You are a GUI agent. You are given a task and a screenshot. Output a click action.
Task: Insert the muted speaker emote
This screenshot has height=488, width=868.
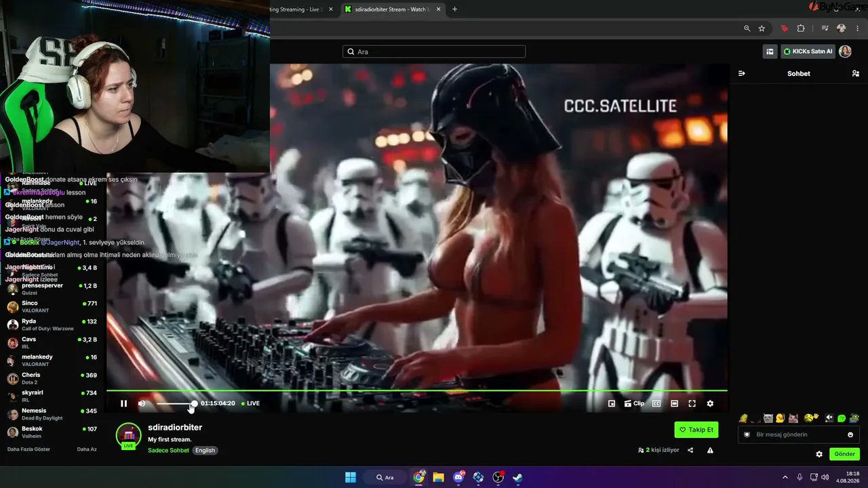[829, 418]
